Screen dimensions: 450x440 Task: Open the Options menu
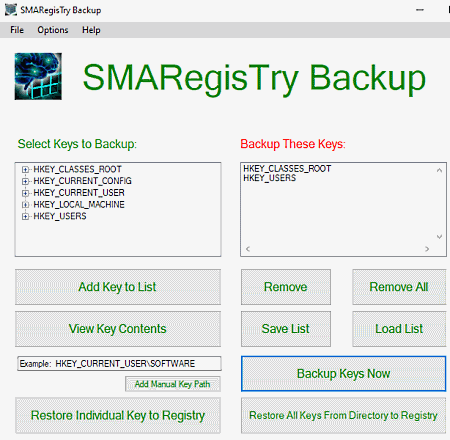pyautogui.click(x=53, y=30)
